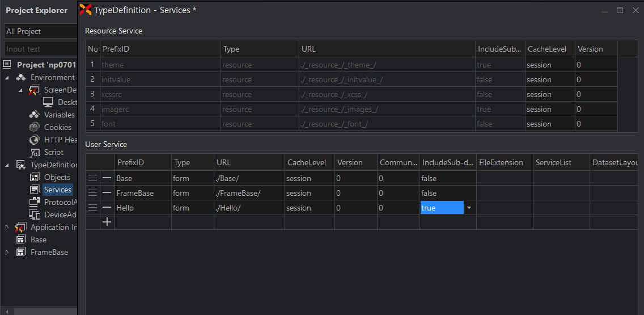This screenshot has height=315, width=644.
Task: Click the HTTP Header globe icon
Action: point(35,140)
